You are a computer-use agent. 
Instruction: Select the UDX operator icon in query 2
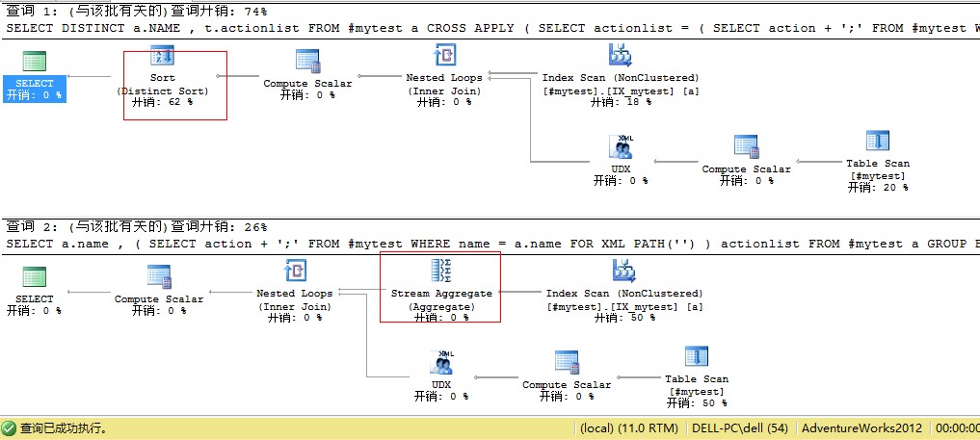[x=440, y=362]
